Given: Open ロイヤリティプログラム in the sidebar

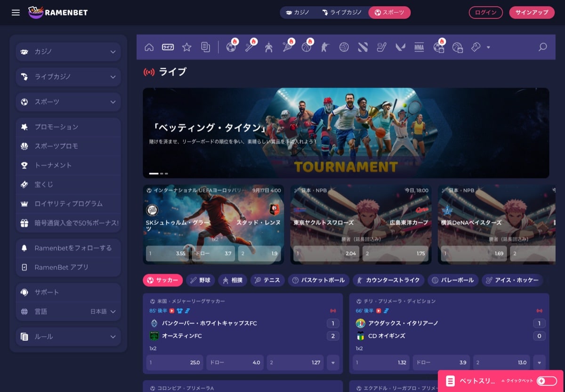Looking at the screenshot, I should pyautogui.click(x=68, y=204).
